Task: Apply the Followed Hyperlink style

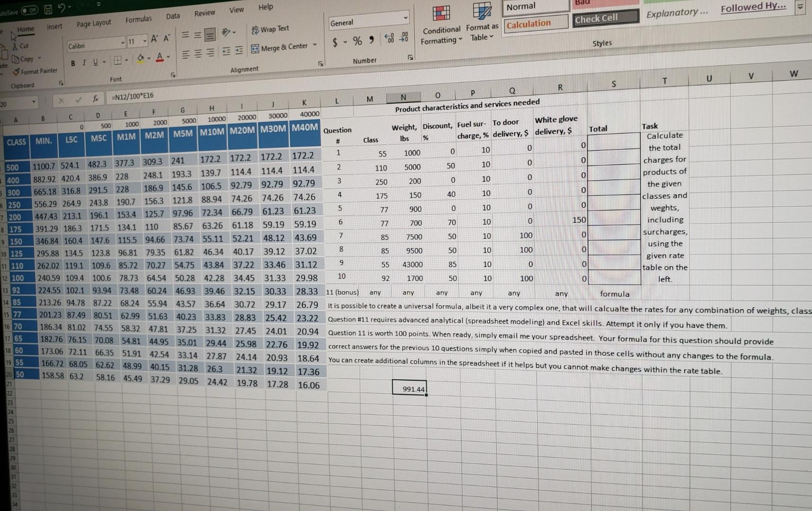Action: click(x=753, y=7)
